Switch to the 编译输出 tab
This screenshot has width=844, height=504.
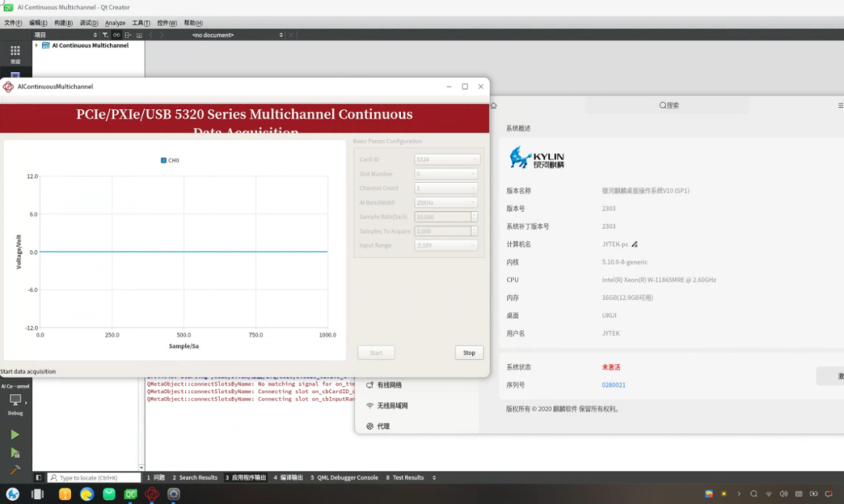tap(288, 477)
